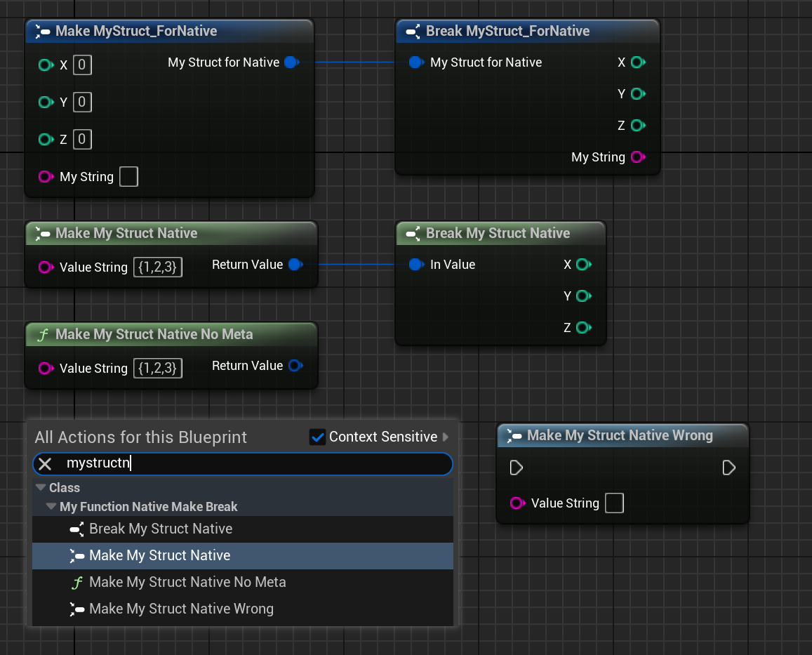
Task: Select Break My Struct Native action
Action: point(161,529)
